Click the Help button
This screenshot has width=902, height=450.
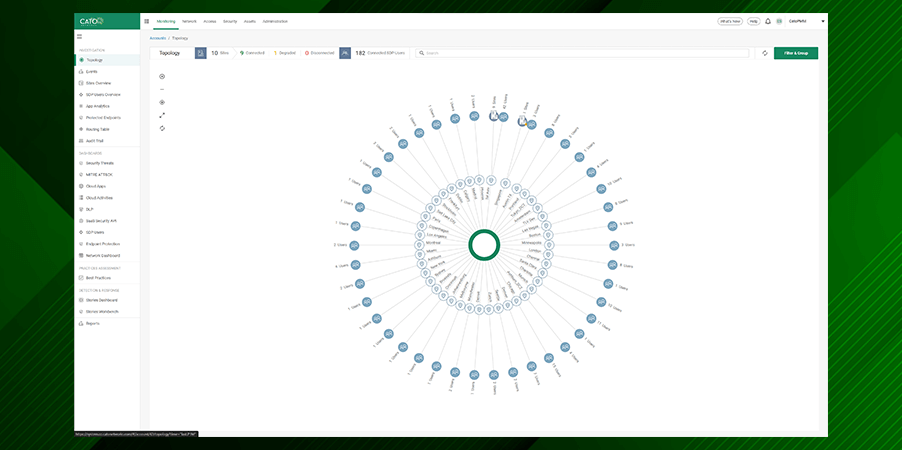[753, 20]
